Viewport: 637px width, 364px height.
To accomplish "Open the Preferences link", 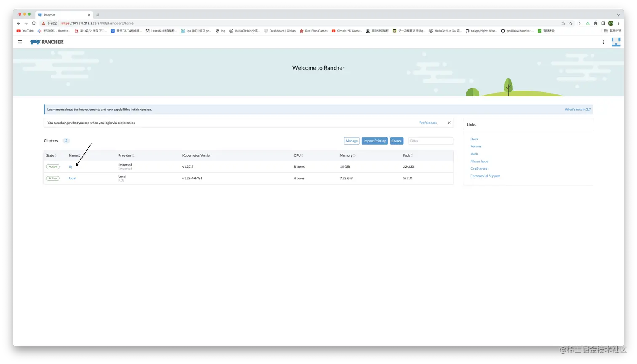I will pyautogui.click(x=428, y=123).
